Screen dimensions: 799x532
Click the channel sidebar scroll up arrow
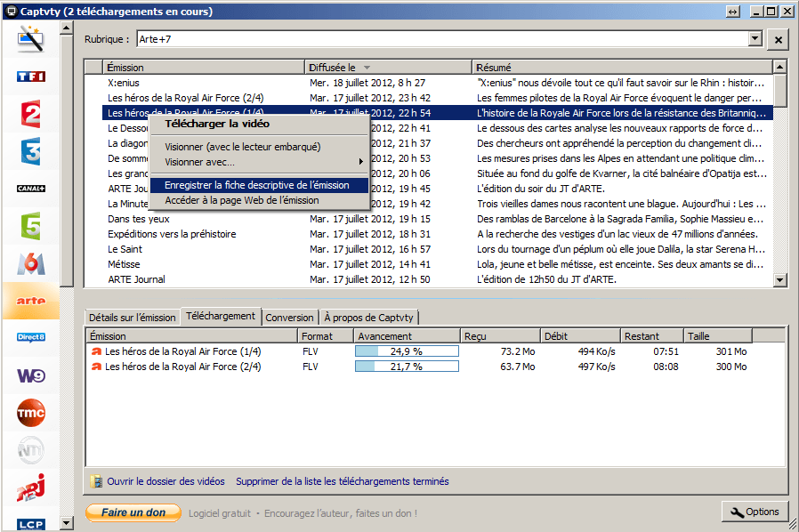pyautogui.click(x=66, y=28)
